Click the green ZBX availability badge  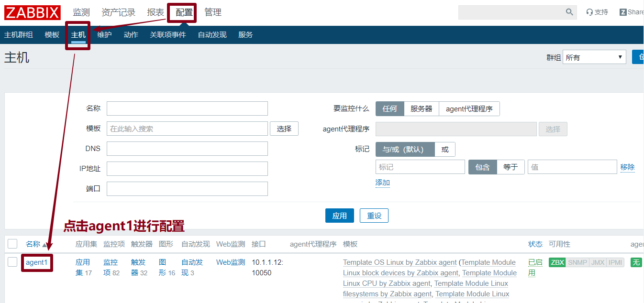557,262
